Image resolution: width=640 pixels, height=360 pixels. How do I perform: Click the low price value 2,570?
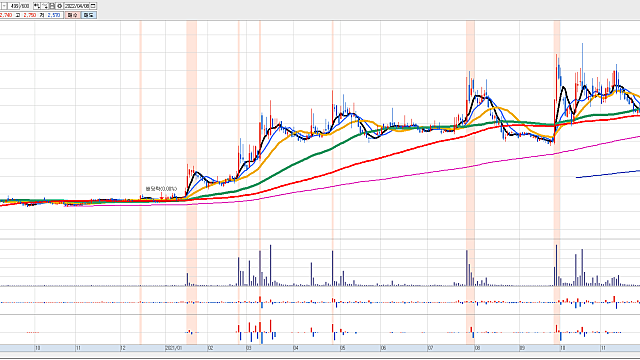tap(54, 15)
